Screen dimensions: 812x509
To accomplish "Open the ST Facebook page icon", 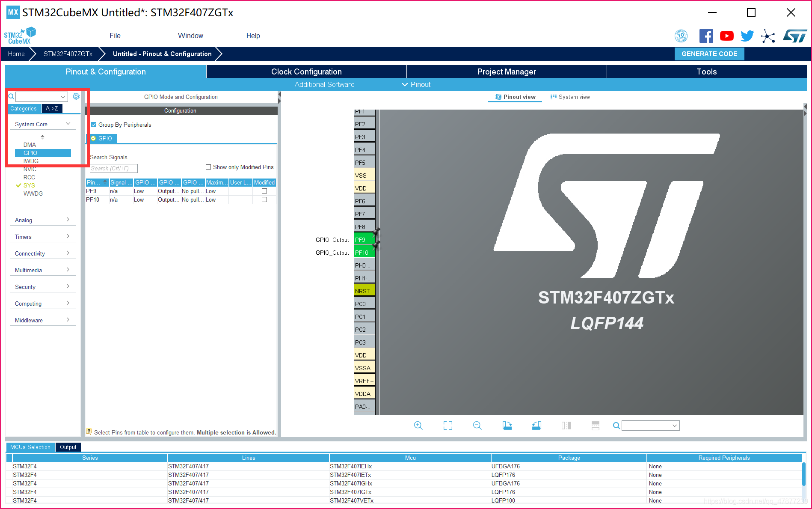I will tap(706, 36).
